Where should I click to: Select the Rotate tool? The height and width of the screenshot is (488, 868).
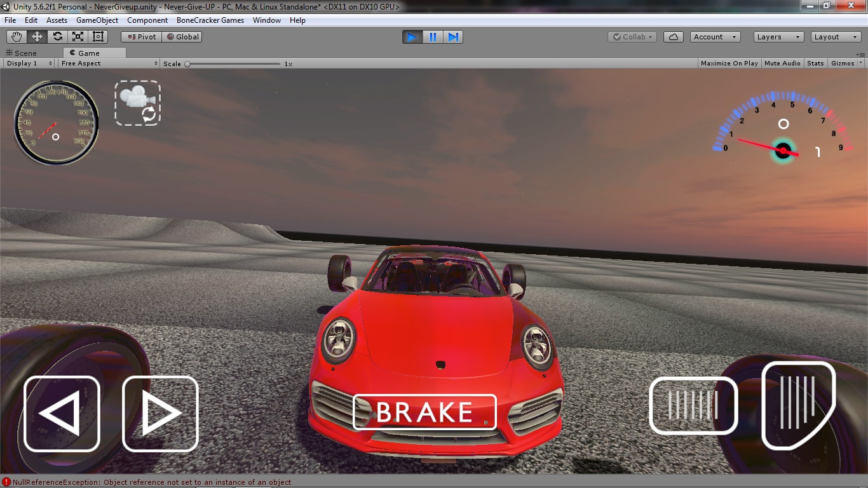coord(58,37)
